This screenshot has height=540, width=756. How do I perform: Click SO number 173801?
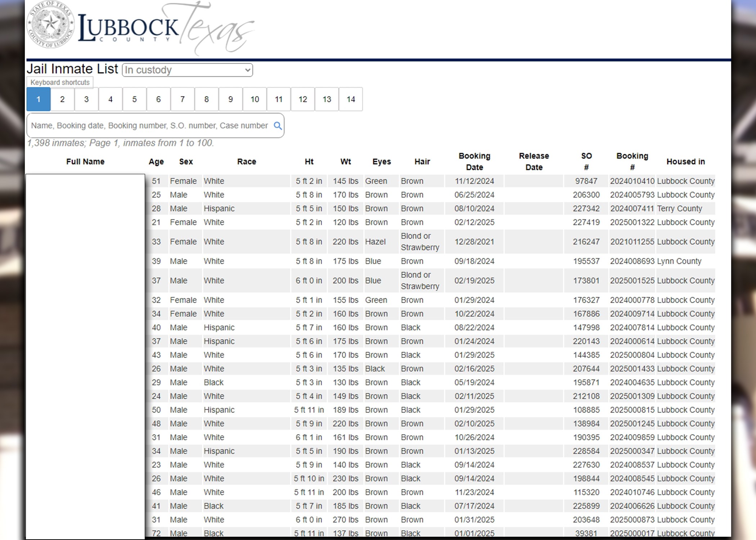586,280
